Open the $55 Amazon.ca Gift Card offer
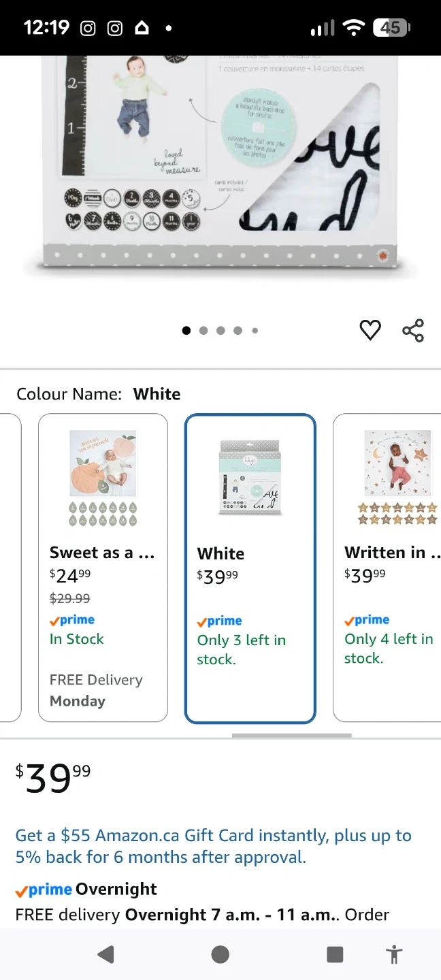 213,846
